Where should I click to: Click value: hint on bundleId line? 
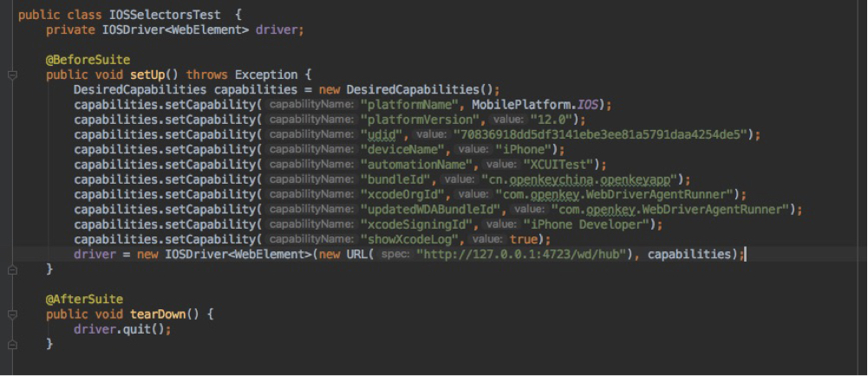tap(459, 179)
